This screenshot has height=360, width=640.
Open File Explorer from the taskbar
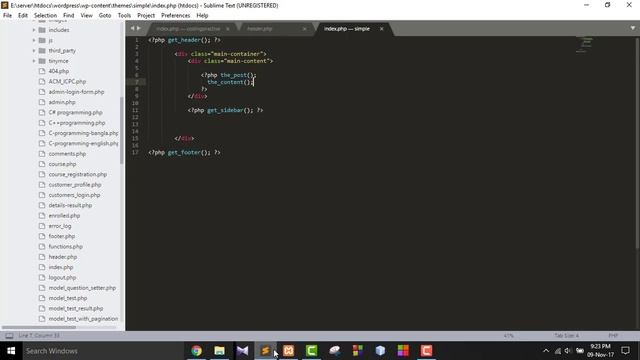(220, 351)
